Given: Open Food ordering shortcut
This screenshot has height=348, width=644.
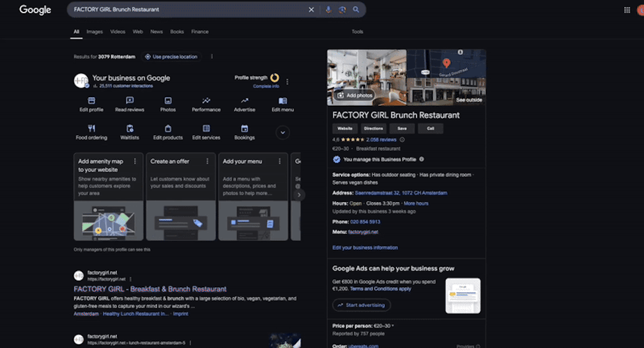Looking at the screenshot, I should coord(91,133).
